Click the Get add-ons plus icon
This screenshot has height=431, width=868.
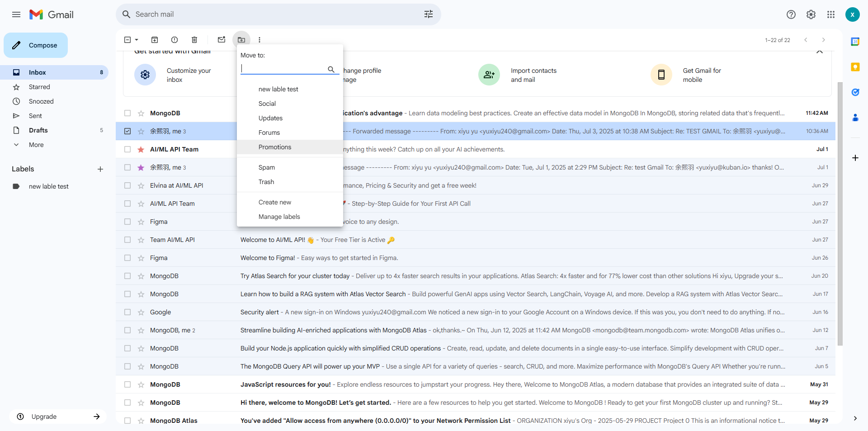855,158
